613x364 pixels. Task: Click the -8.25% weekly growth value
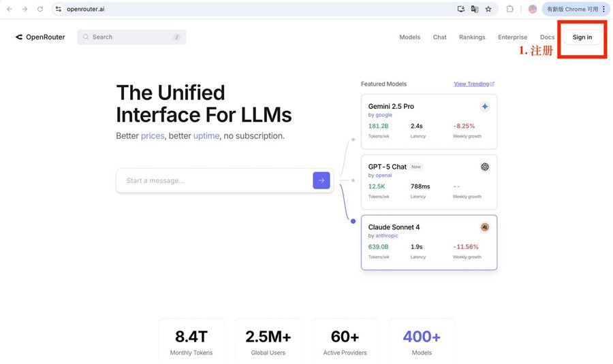[x=464, y=126]
